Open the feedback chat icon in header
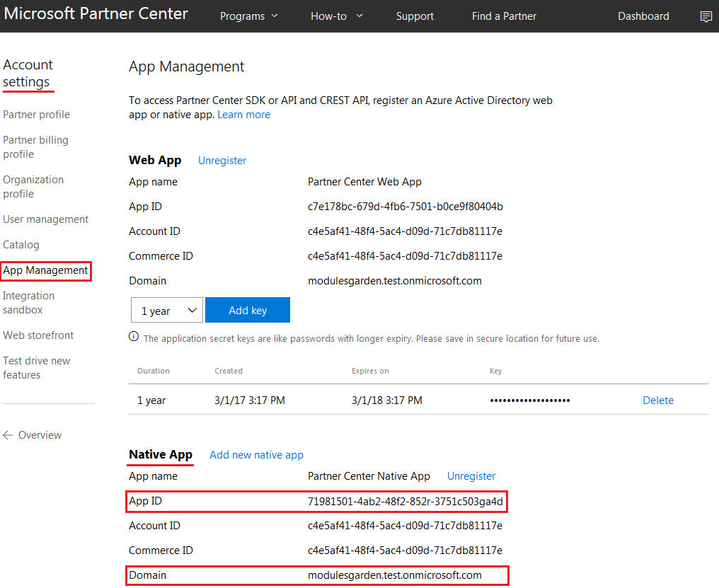This screenshot has width=719, height=588. coord(706,17)
